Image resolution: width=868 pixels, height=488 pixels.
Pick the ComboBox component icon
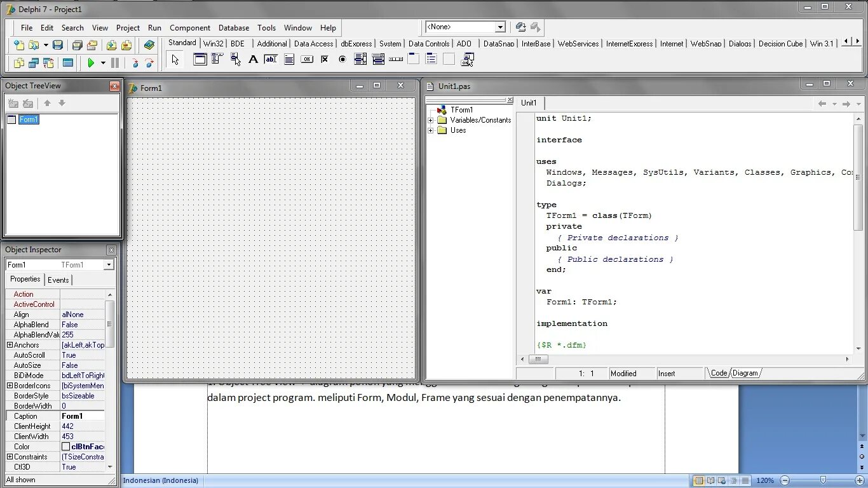pyautogui.click(x=378, y=59)
